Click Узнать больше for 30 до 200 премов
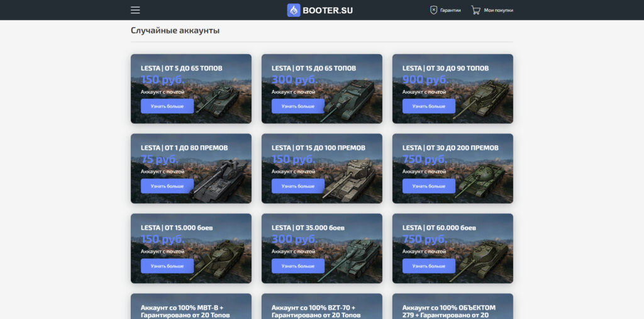This screenshot has height=319, width=644. click(429, 186)
